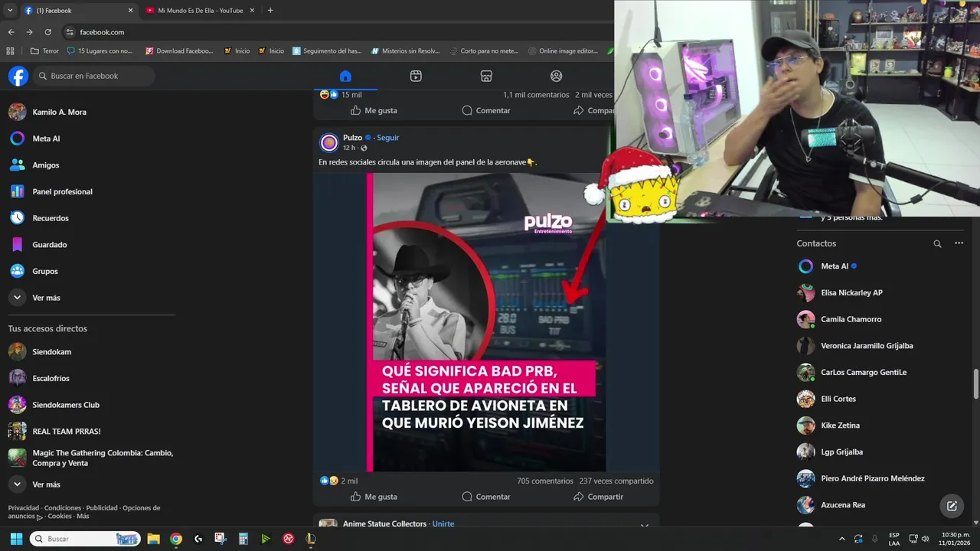Image resolution: width=980 pixels, height=551 pixels.
Task: Search contacts with the magnifier icon
Action: pos(937,243)
